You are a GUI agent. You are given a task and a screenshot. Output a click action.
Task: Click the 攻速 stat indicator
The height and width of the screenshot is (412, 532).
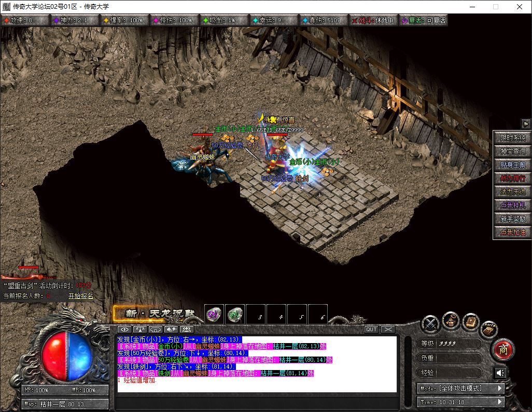pos(25,20)
